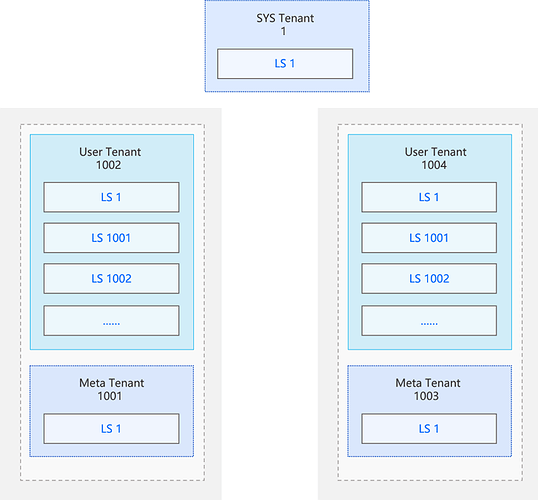Click LS 1 in User Tenant 1002
This screenshot has width=538, height=500.
pyautogui.click(x=111, y=197)
